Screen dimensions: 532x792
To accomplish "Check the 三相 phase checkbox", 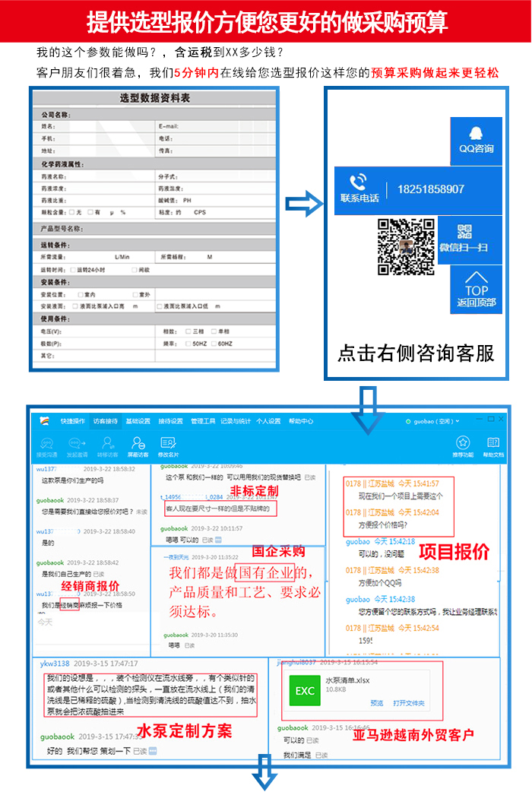I will click(188, 331).
